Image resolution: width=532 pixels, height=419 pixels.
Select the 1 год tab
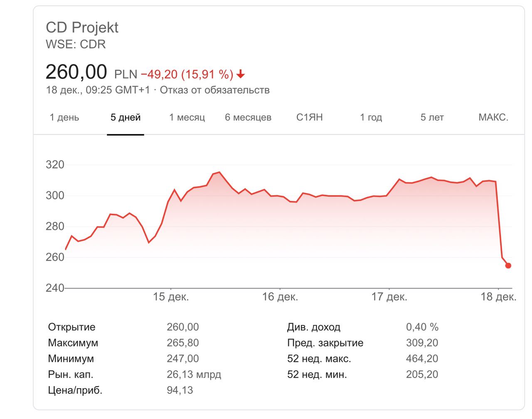pyautogui.click(x=371, y=118)
